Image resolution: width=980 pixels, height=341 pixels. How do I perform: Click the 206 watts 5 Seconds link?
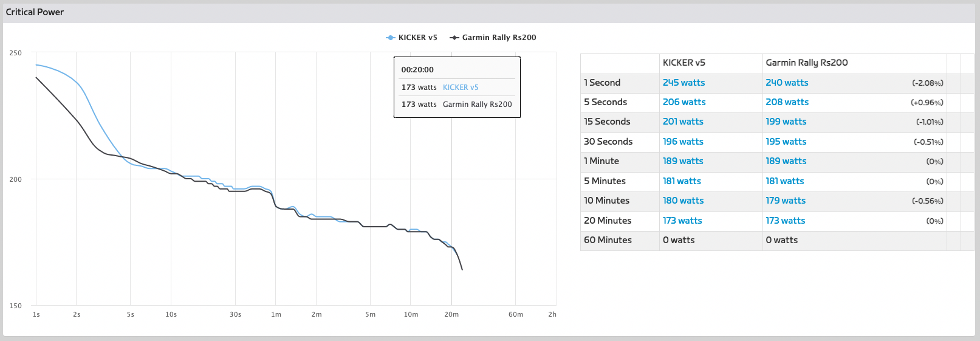pos(684,102)
